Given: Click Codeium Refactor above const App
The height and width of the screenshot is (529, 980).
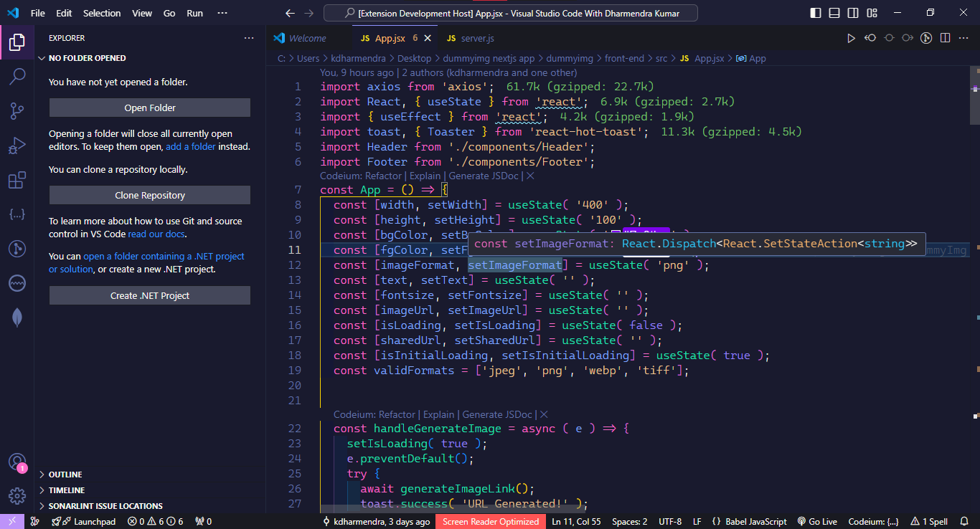Looking at the screenshot, I should pos(382,176).
